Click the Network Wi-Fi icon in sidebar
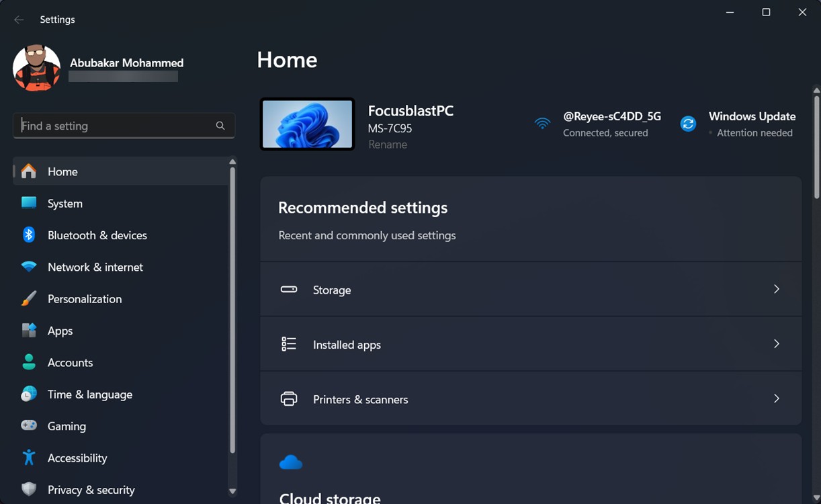Image resolution: width=821 pixels, height=504 pixels. (x=29, y=267)
